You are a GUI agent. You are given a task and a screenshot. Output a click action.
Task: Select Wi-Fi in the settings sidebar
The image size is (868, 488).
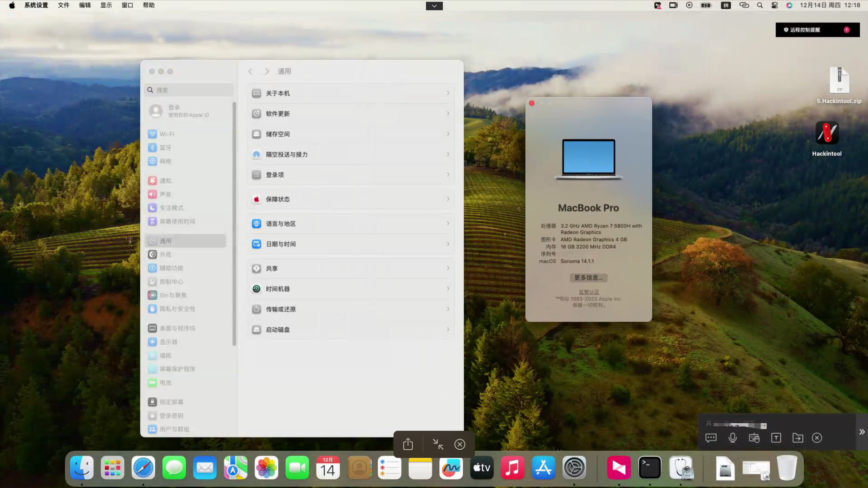point(166,134)
